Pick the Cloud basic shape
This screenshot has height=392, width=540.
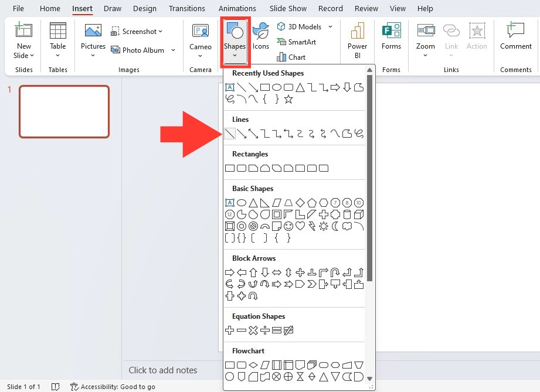click(x=347, y=226)
